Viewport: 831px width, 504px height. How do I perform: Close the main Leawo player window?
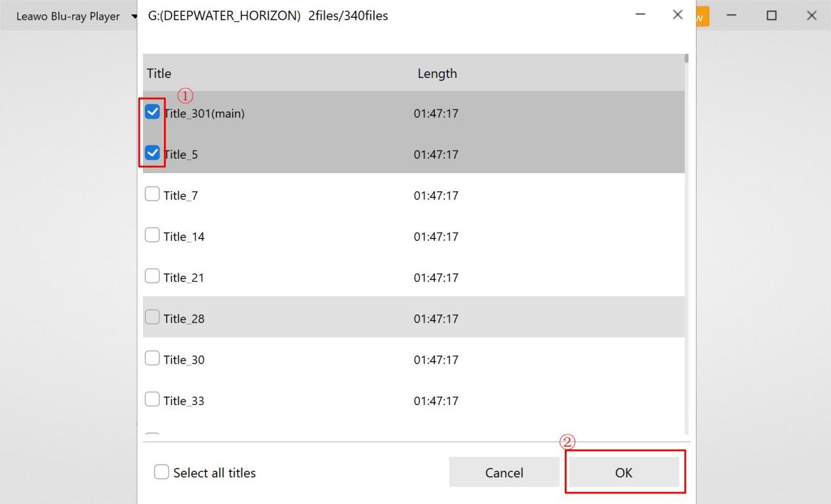[811, 16]
